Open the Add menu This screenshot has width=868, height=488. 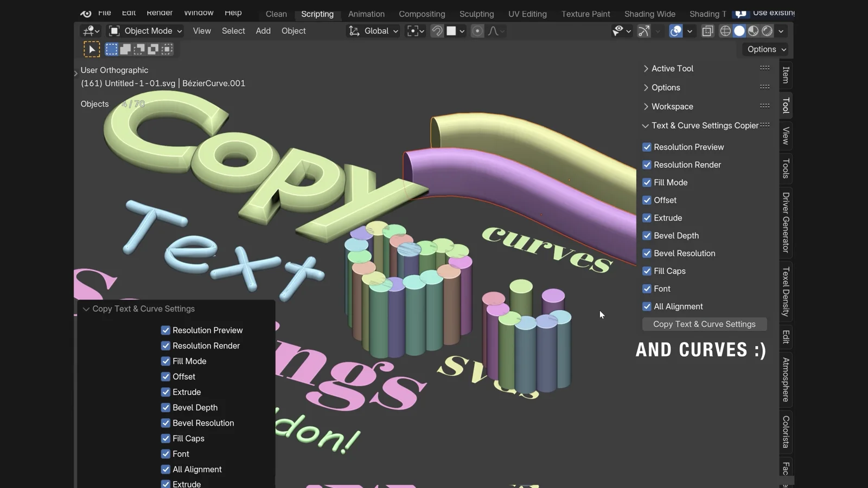pos(263,31)
